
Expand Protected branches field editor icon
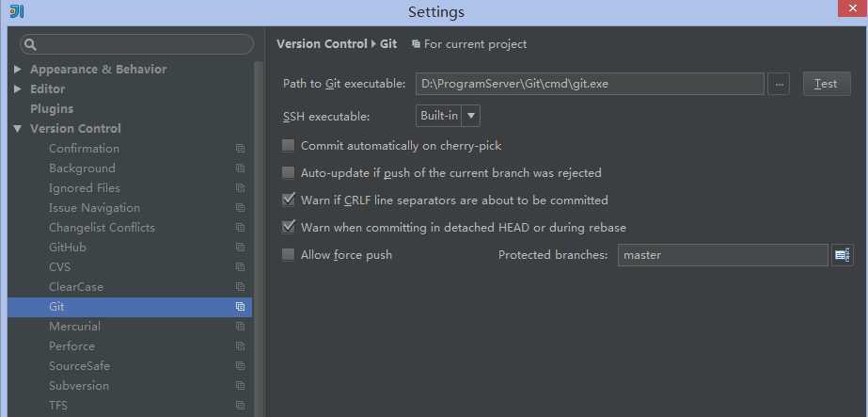point(842,255)
